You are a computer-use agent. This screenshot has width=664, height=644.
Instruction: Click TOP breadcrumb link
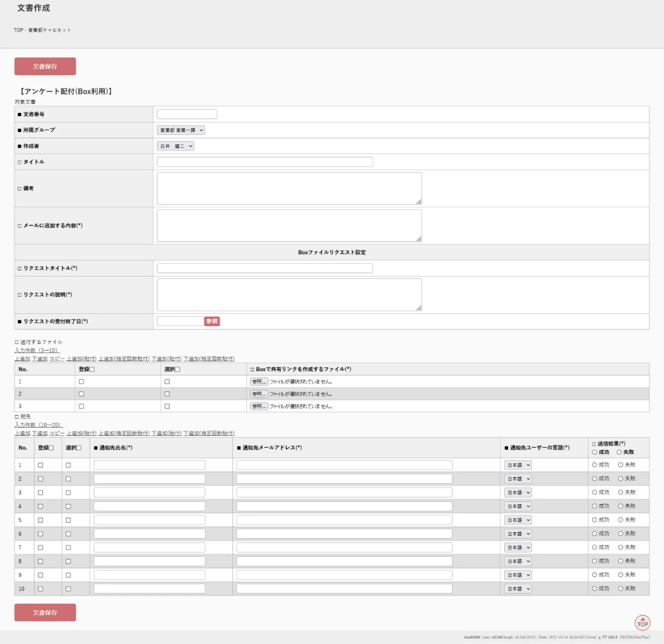pyautogui.click(x=18, y=30)
